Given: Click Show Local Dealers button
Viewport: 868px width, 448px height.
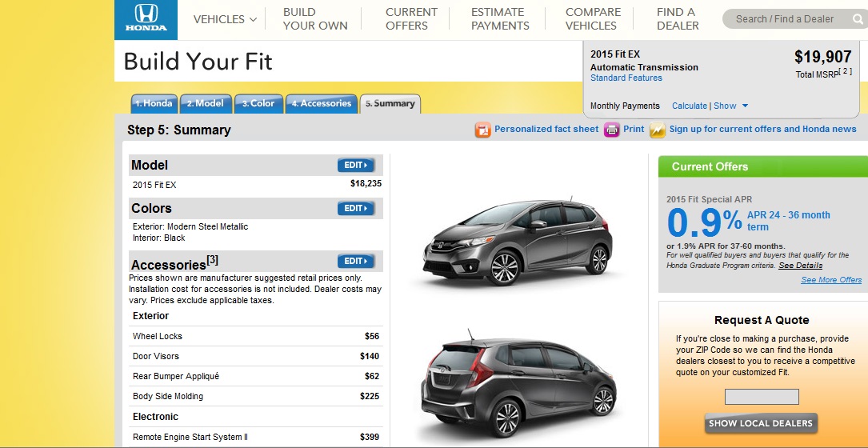Looking at the screenshot, I should (x=761, y=423).
